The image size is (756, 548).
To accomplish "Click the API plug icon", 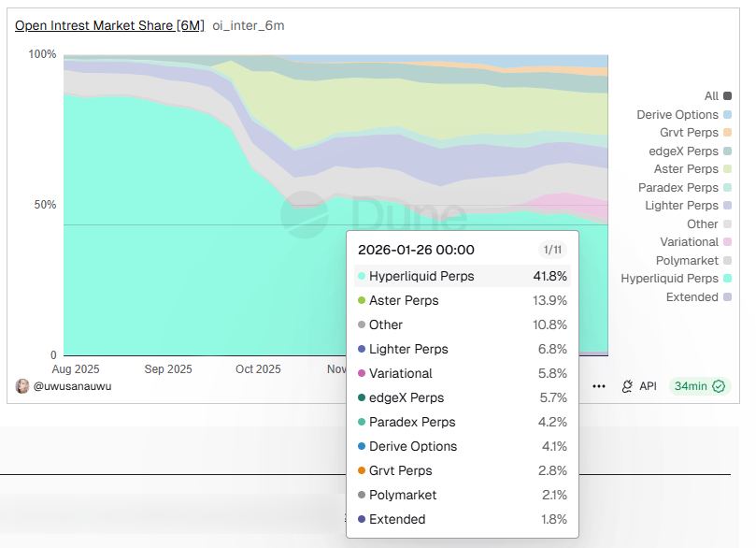I will pos(627,386).
